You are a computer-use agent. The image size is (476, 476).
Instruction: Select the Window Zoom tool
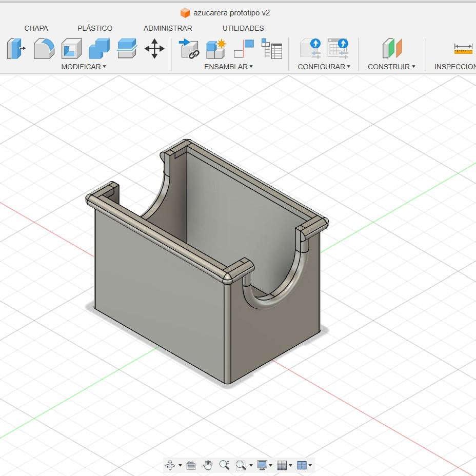click(x=240, y=465)
